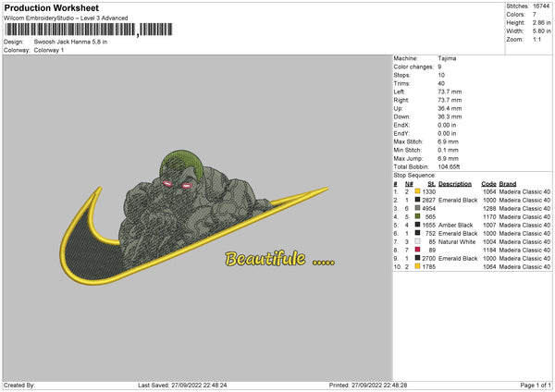555x392 pixels.
Task: Click the 'Amber Black' description
Action: point(455,226)
